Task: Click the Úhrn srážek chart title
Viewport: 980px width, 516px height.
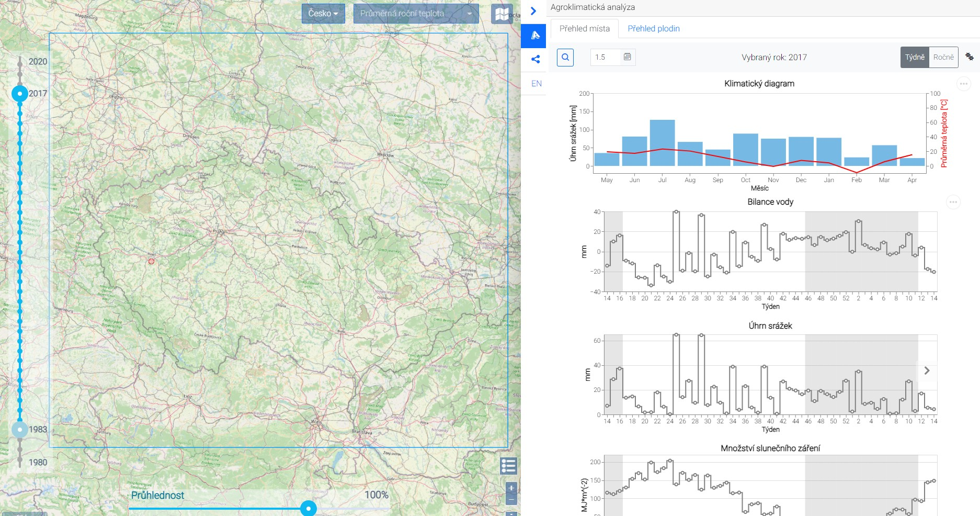Action: coord(770,326)
